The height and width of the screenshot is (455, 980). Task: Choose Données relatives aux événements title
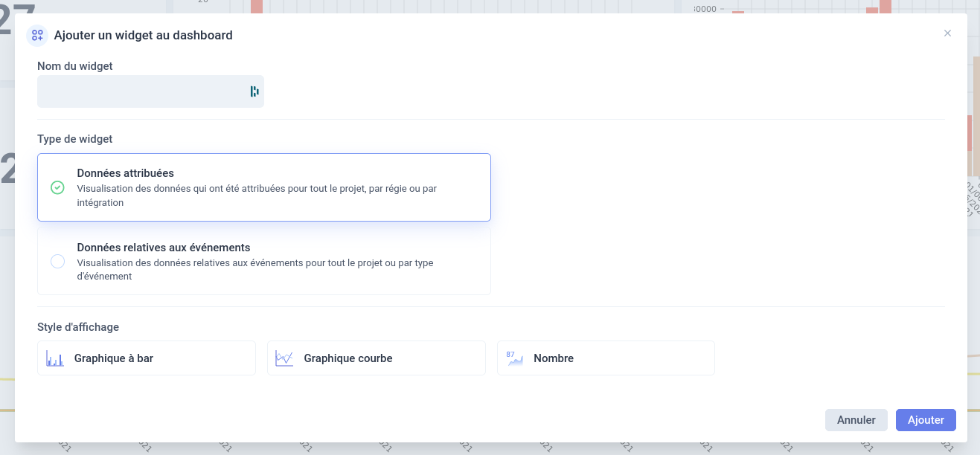point(164,248)
